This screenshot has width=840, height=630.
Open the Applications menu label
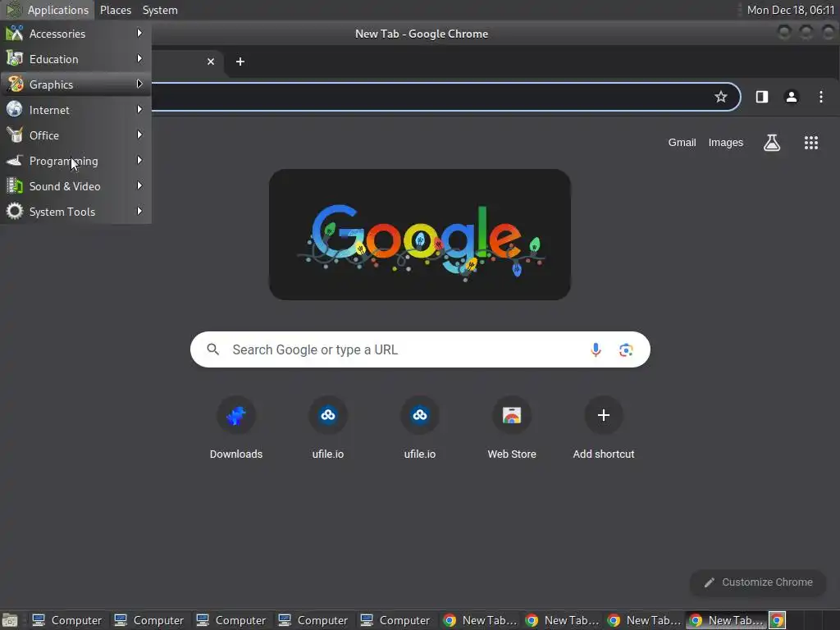click(58, 10)
